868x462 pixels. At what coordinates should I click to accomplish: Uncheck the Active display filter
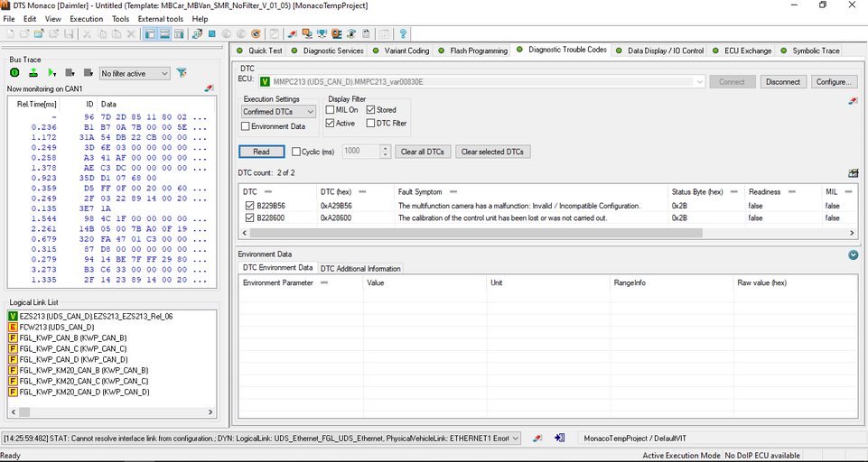point(330,123)
